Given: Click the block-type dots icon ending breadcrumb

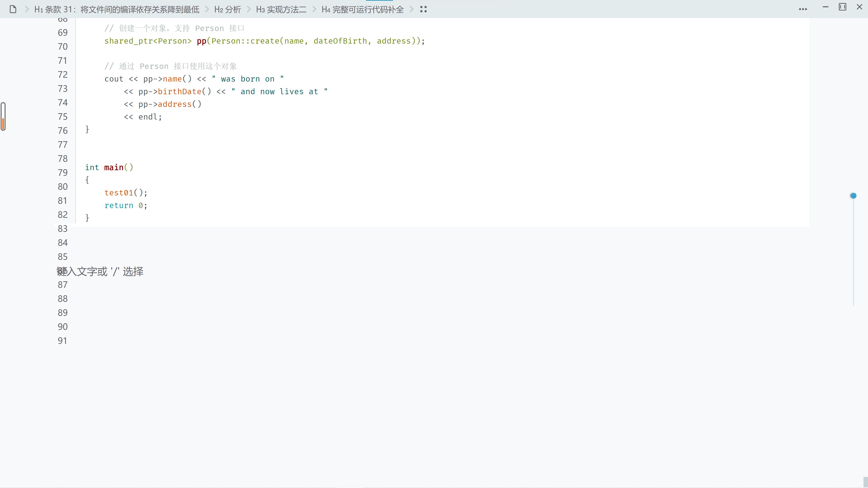Looking at the screenshot, I should click(423, 9).
